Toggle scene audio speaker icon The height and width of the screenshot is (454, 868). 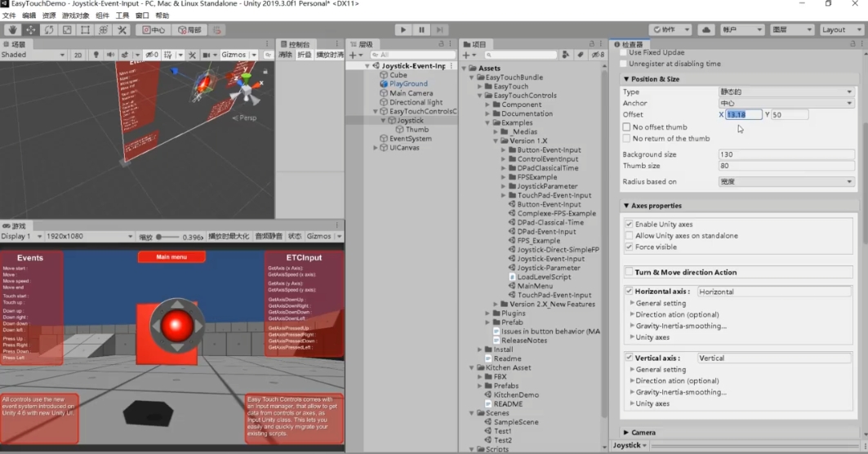point(110,55)
